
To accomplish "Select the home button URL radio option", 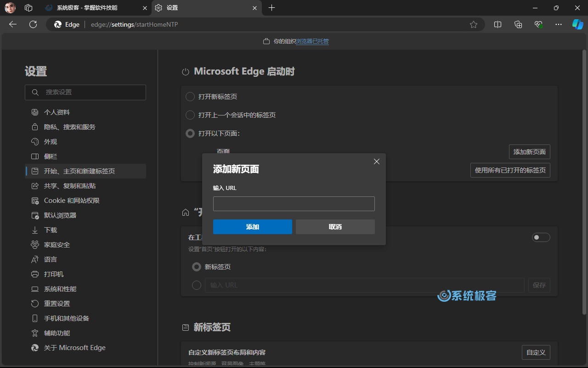I will [x=197, y=285].
